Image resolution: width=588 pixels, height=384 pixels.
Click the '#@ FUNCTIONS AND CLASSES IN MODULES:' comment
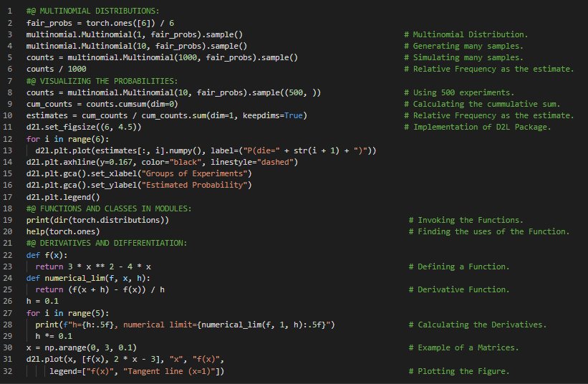109,208
